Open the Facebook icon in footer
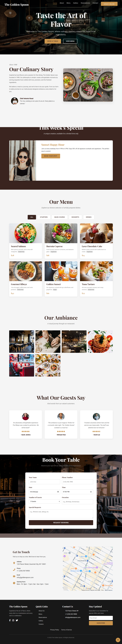Image resolution: width=122 pixels, height=644 pixels. [10, 620]
